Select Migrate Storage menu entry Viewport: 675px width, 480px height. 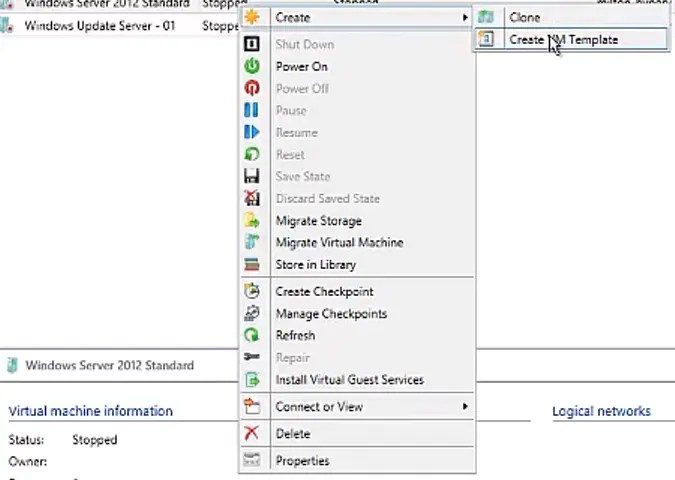(x=357, y=220)
